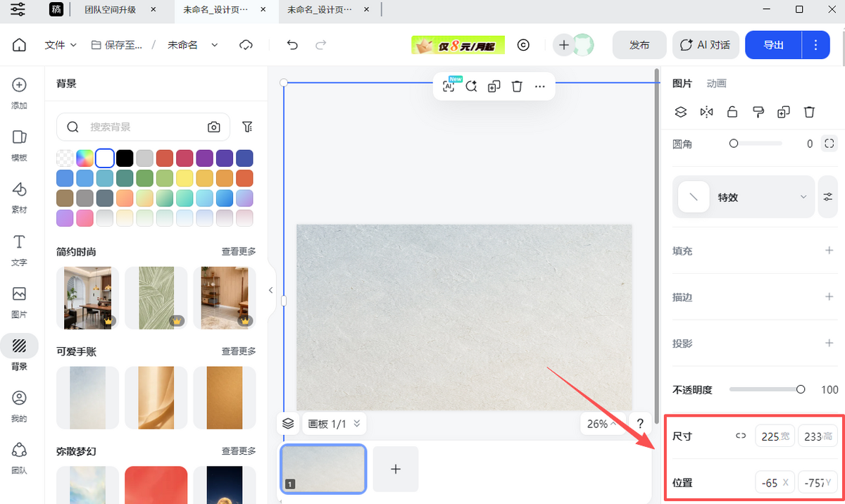Expand the 画板 1/1 page list
Image resolution: width=845 pixels, height=504 pixels.
[334, 424]
